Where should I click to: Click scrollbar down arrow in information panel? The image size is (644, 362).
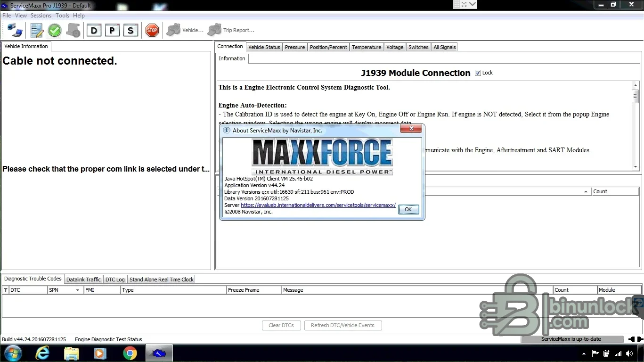[x=635, y=166]
